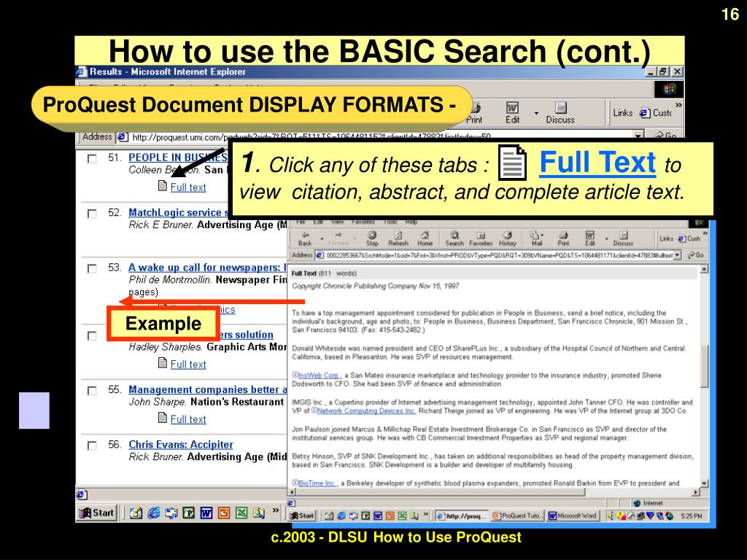This screenshot has width=747, height=560.
Task: Tick the checkbox for result 54
Action: click(92, 335)
